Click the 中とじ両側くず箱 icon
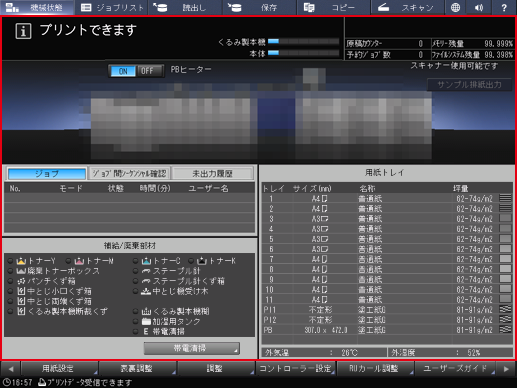Image resolution: width=517 pixels, height=388 pixels. click(21, 301)
